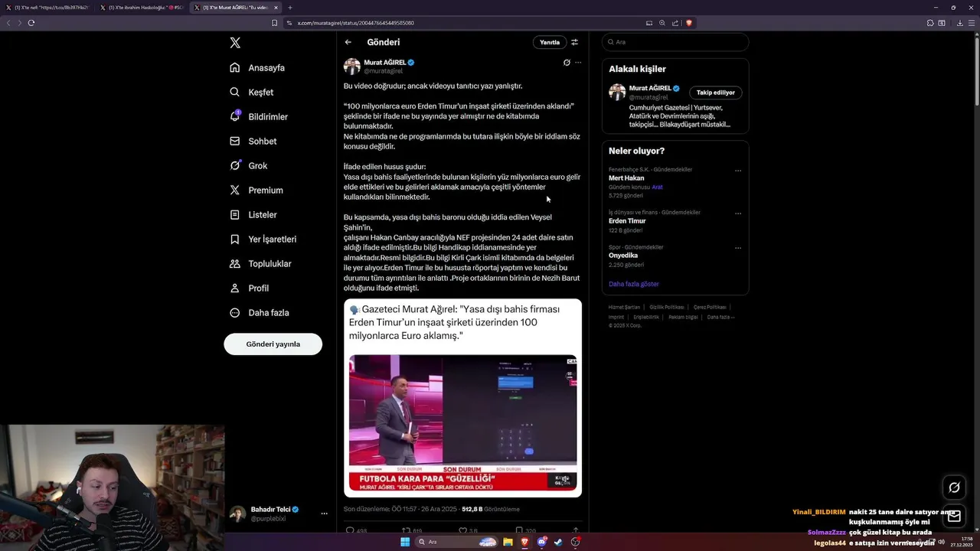
Task: Open Discord on the taskbar
Action: click(541, 542)
